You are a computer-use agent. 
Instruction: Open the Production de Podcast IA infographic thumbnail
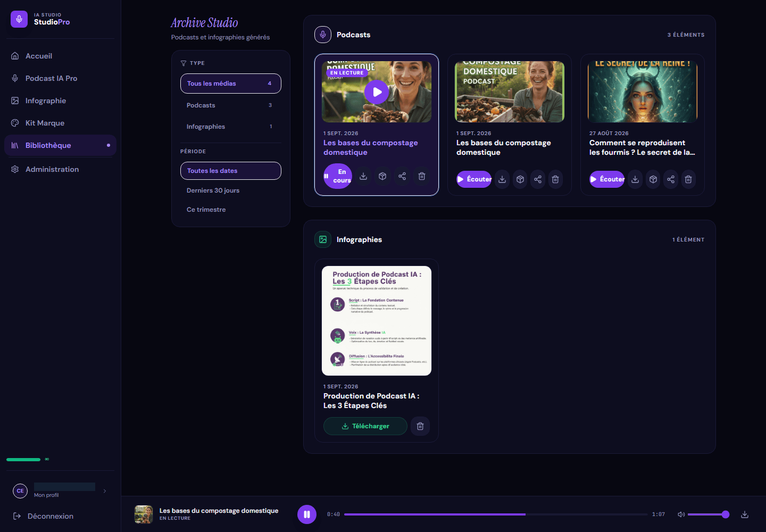tap(377, 321)
